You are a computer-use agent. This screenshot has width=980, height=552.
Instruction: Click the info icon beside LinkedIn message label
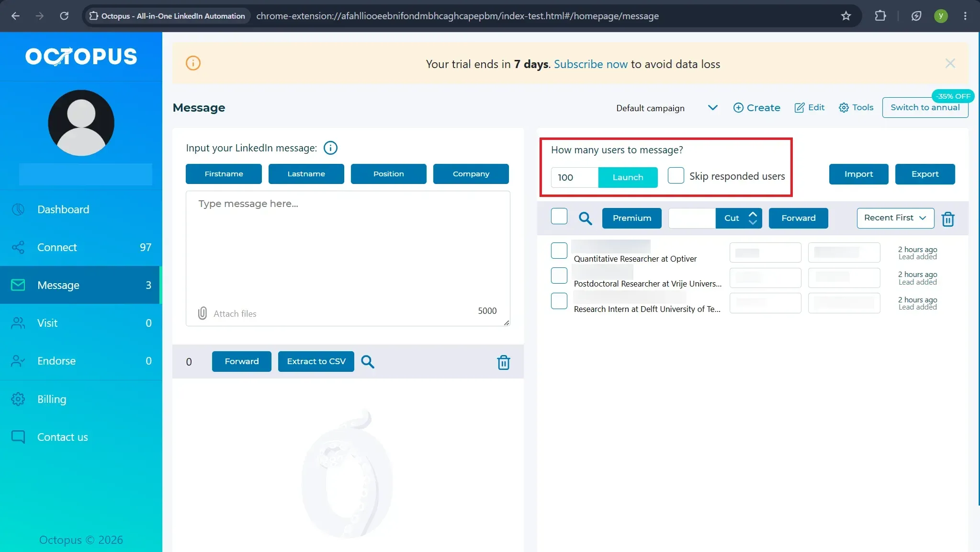coord(330,148)
